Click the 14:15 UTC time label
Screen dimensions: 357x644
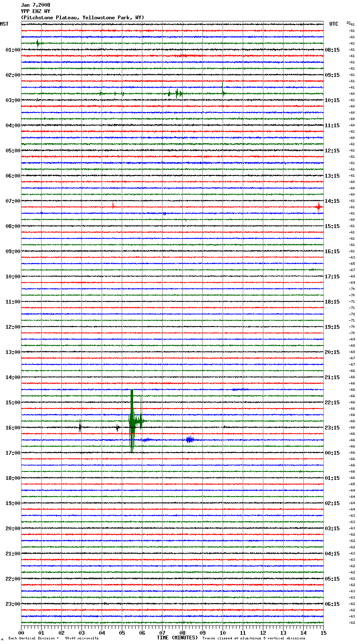tap(332, 201)
